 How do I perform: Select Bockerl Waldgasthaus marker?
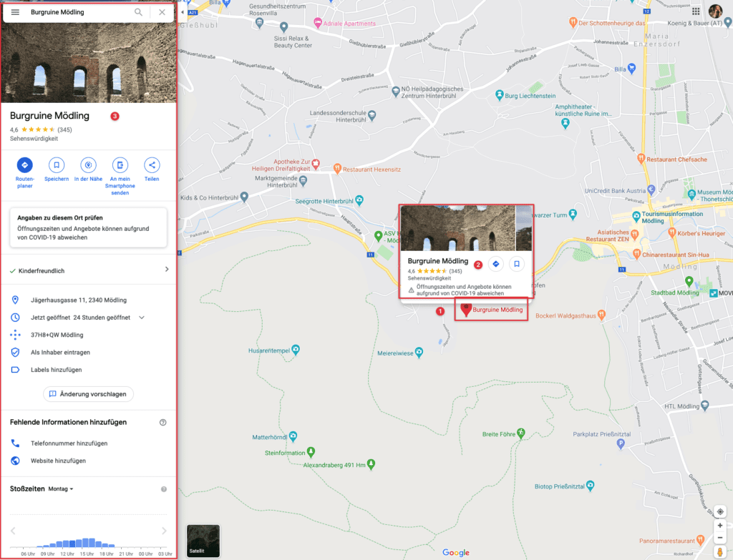click(601, 315)
